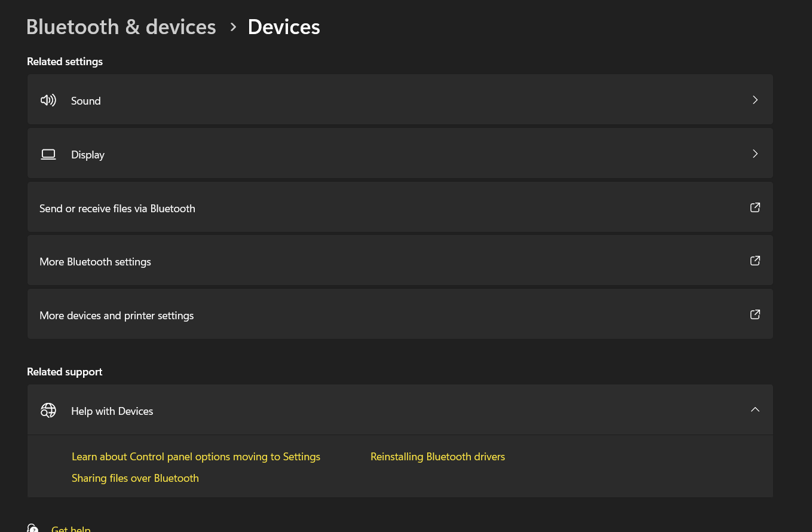Open Sharing files over Bluetooth help link
The width and height of the screenshot is (812, 532).
click(x=135, y=478)
